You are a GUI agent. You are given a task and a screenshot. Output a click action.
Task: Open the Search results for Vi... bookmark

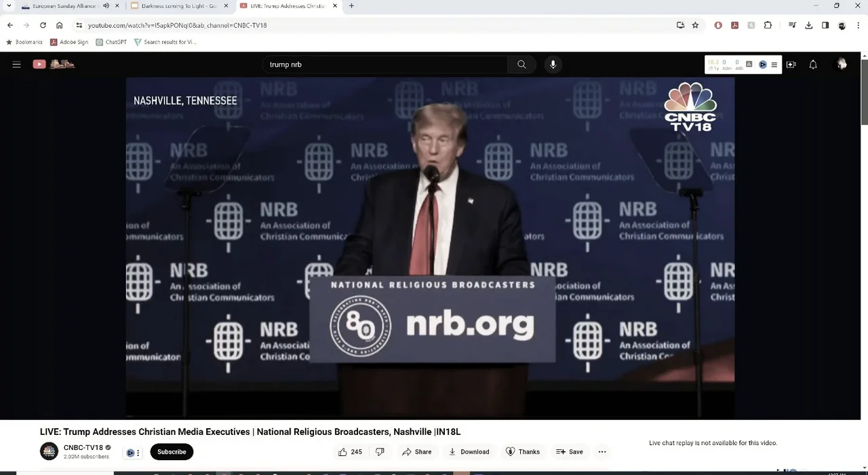(x=165, y=42)
